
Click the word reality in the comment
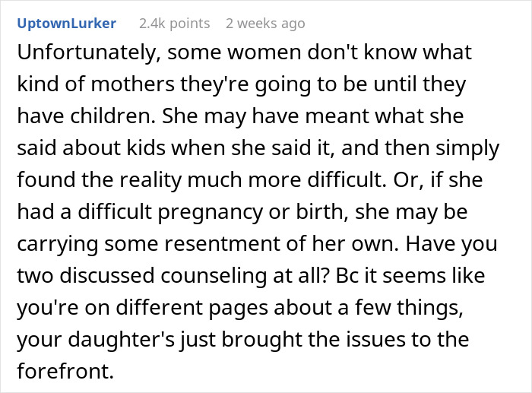tap(150, 180)
